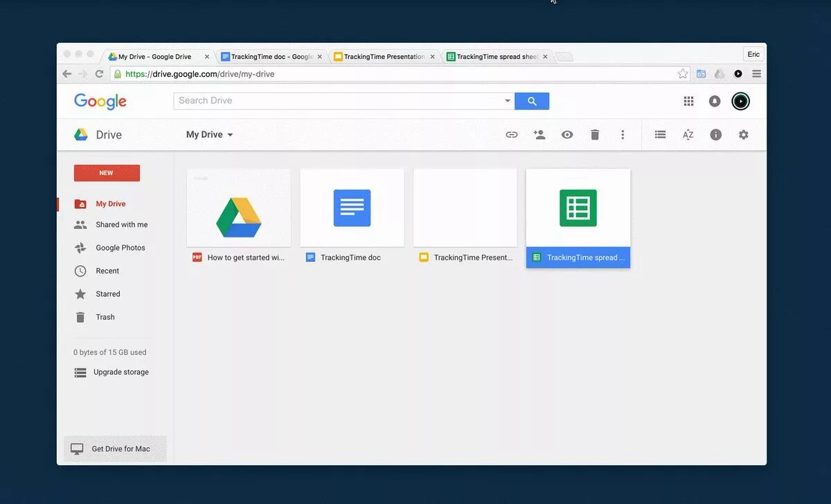Screen dimensions: 831x504
Task: Bookmark this page with star icon
Action: coord(683,74)
